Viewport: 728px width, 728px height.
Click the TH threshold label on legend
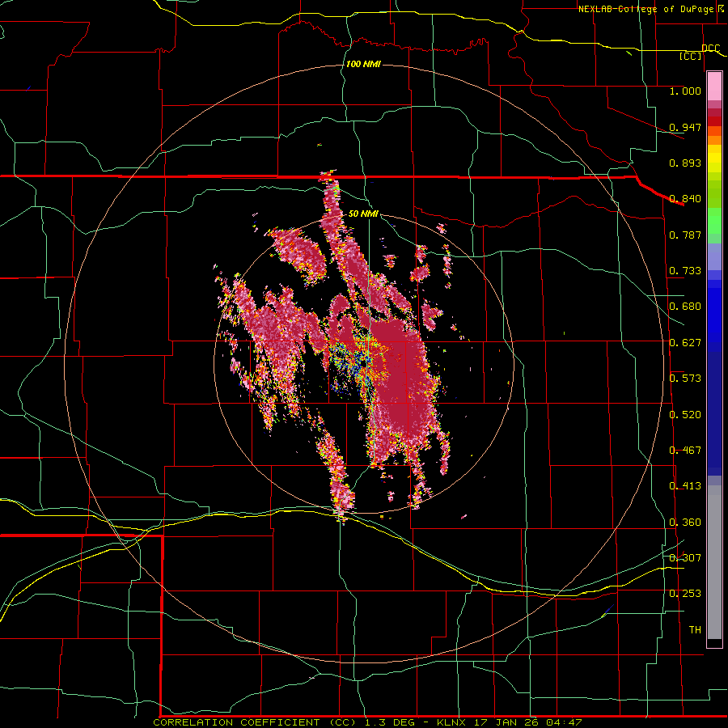(695, 629)
